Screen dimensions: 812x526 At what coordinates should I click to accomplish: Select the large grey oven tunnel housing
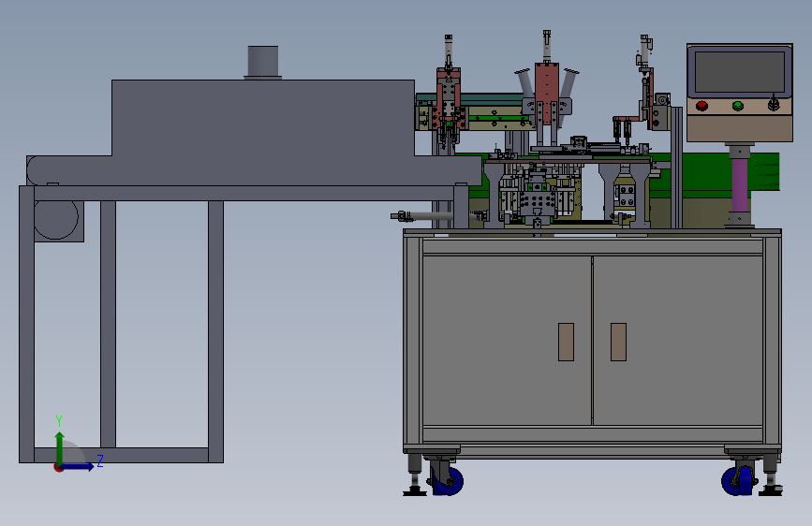263,118
